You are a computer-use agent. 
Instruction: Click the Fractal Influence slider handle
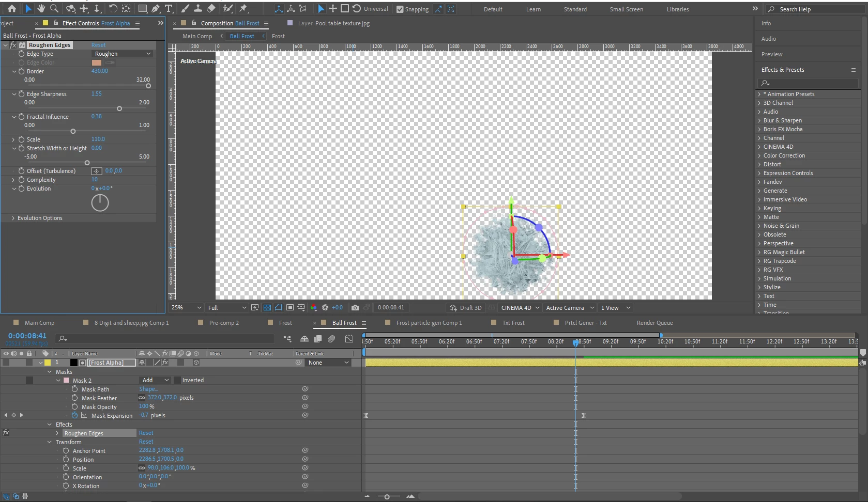[73, 131]
